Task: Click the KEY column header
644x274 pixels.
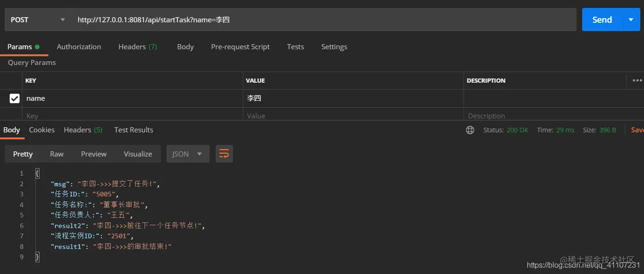Action: click(x=31, y=80)
